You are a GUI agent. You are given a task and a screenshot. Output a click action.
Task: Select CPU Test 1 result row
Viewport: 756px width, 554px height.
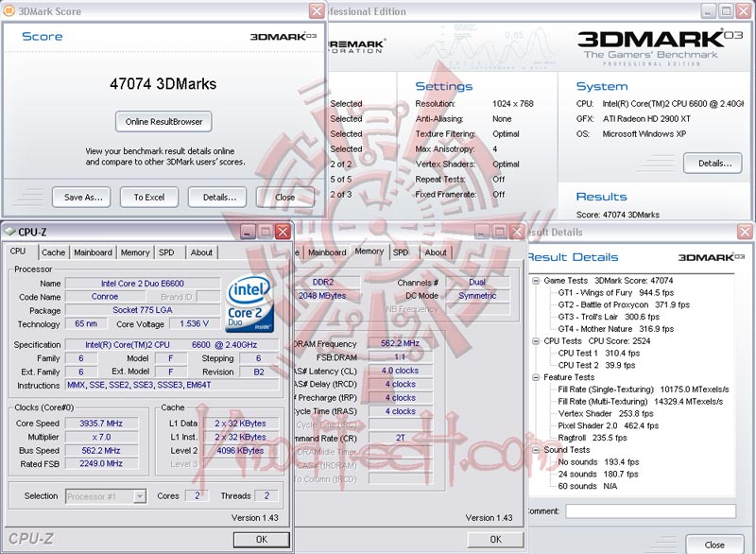599,353
